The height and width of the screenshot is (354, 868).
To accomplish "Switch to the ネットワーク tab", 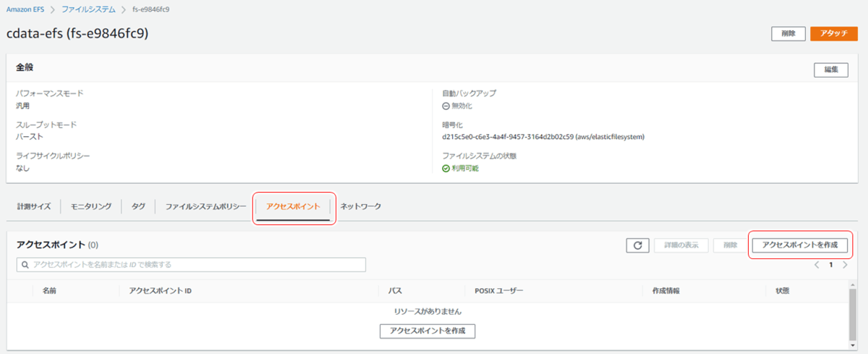I will (361, 206).
